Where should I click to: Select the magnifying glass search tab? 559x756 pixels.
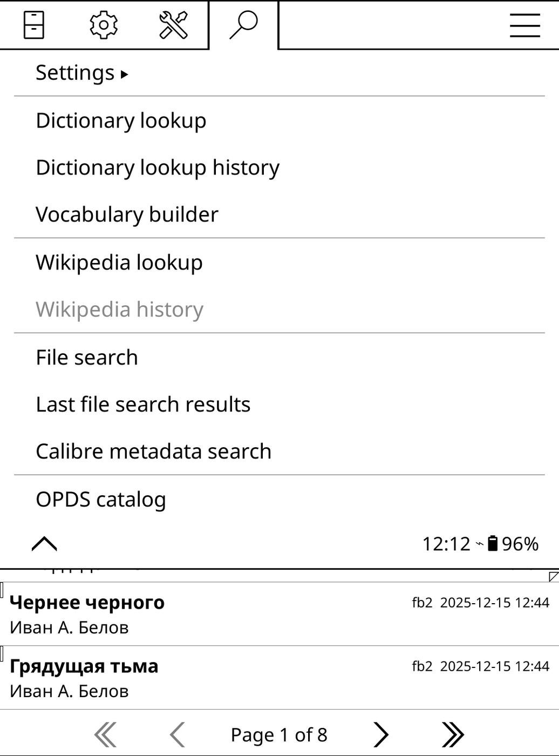(243, 25)
